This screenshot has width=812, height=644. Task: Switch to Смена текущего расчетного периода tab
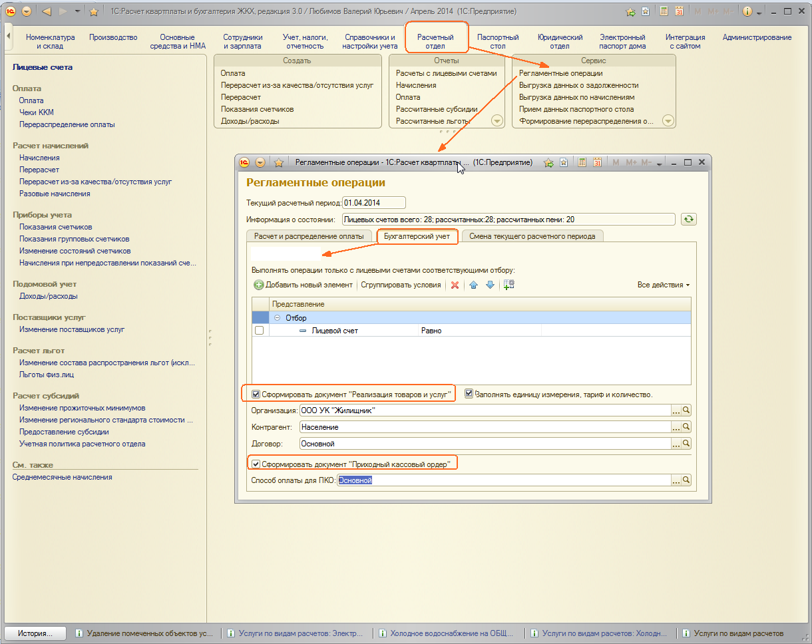(x=532, y=236)
